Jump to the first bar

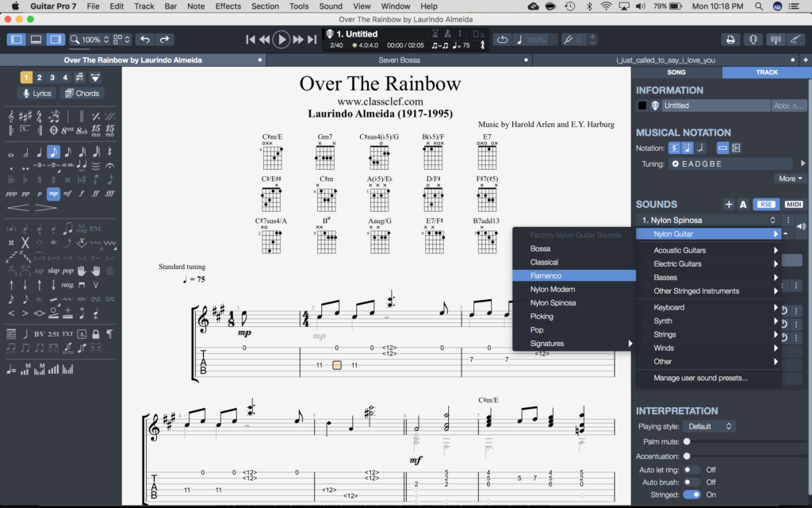251,40
